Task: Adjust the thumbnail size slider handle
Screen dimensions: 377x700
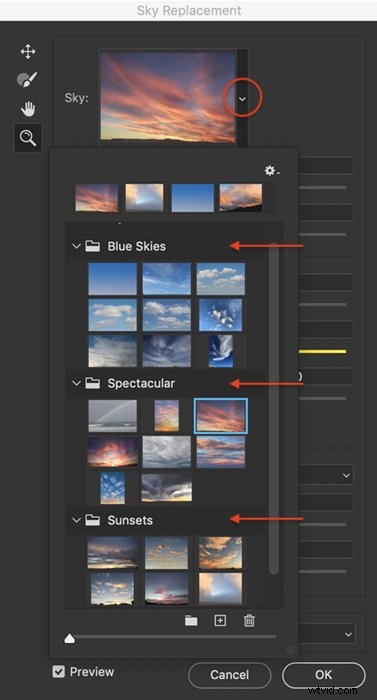Action: point(69,639)
